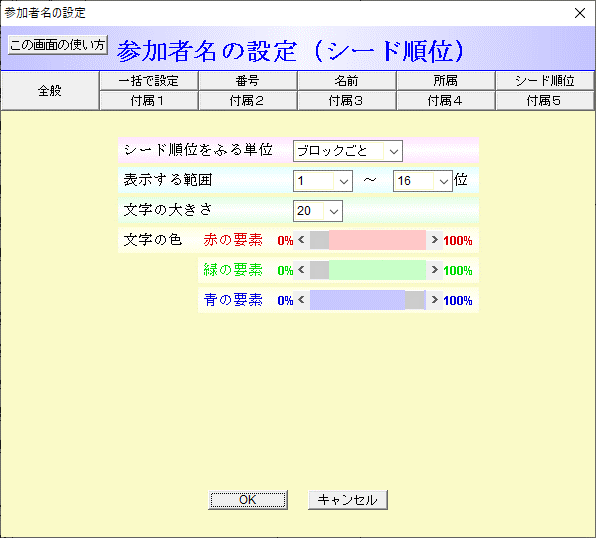Click the blue track of 青の要素 slider
This screenshot has height=538, width=596.
click(357, 300)
